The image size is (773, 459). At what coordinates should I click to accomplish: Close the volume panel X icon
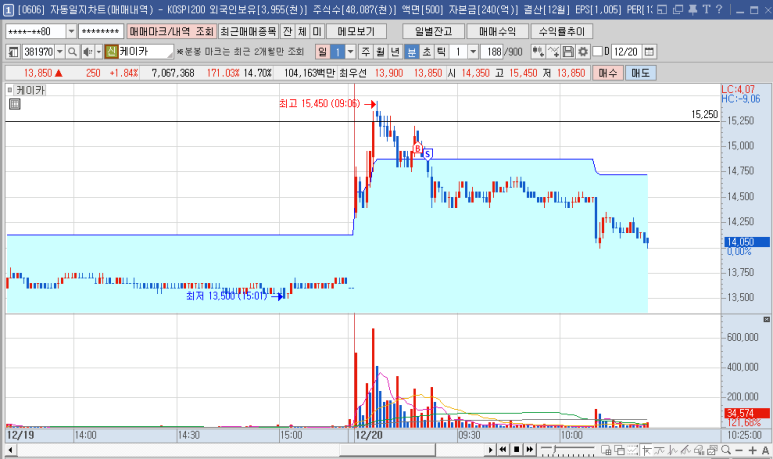click(766, 319)
